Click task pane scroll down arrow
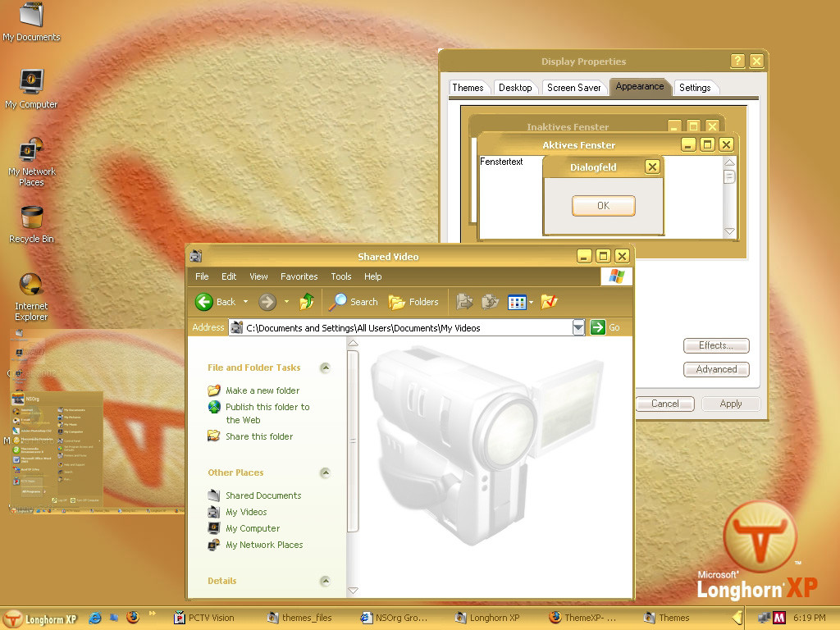Image resolution: width=840 pixels, height=630 pixels. (x=353, y=591)
